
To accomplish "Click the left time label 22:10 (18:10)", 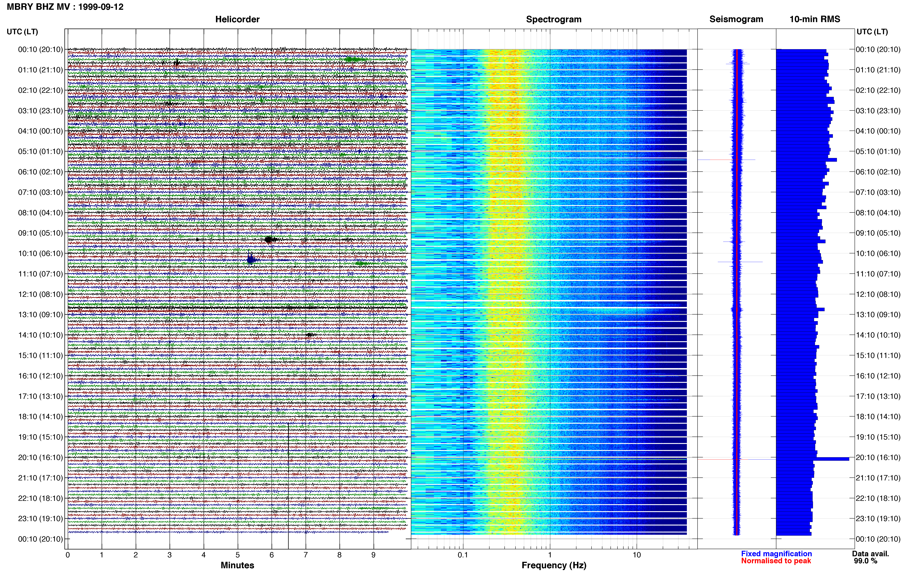I will (x=41, y=498).
